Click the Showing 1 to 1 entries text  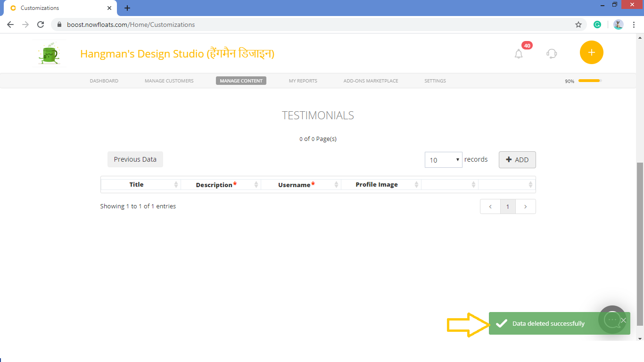coord(138,206)
